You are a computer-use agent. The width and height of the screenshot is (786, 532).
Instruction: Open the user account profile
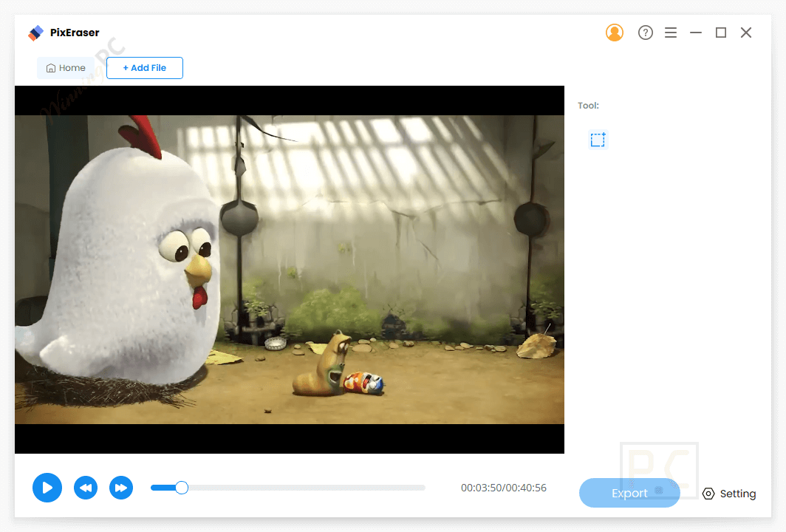(x=614, y=33)
